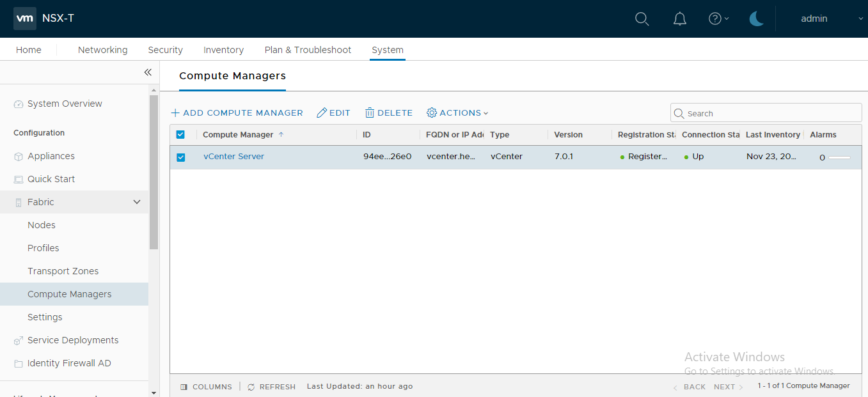
Task: Sort by Compute Manager column
Action: coord(243,134)
